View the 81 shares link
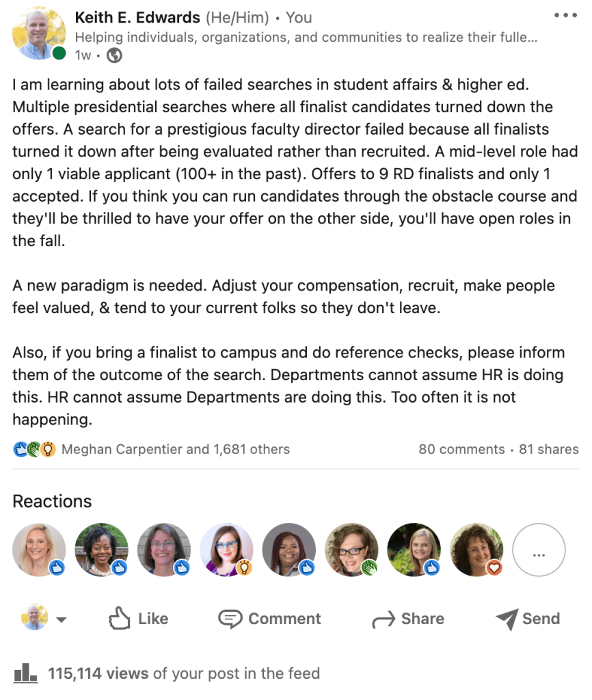Screen dimensions: 592x700 (x=548, y=449)
